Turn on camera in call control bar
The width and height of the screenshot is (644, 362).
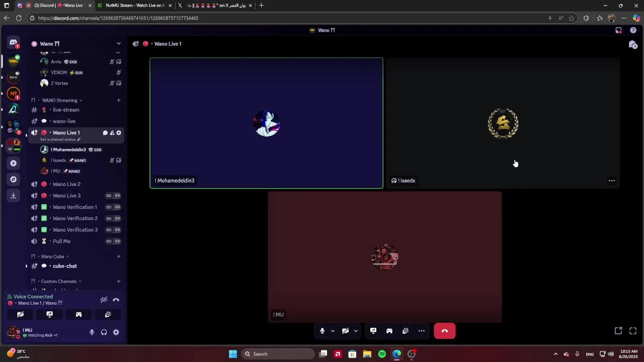[346, 331]
